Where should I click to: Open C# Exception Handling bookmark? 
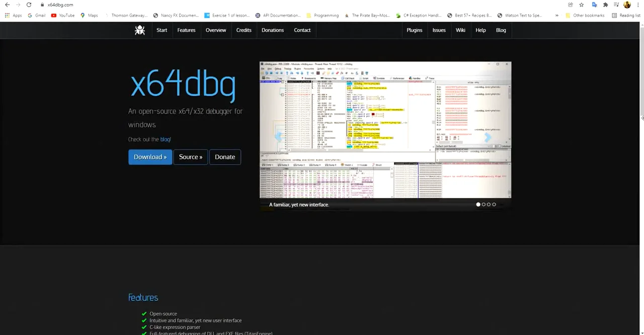(x=418, y=16)
